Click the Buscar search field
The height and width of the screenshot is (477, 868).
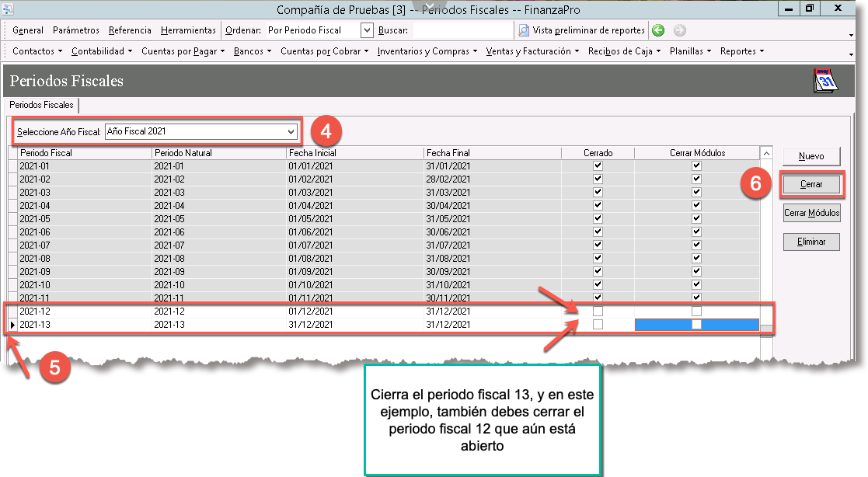[x=463, y=30]
